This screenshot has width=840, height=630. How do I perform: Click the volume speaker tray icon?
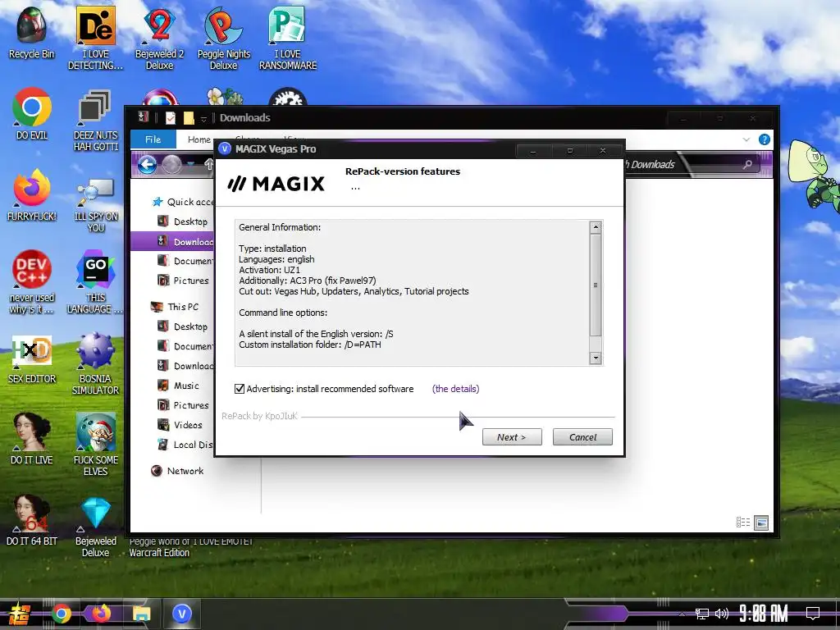pos(722,614)
